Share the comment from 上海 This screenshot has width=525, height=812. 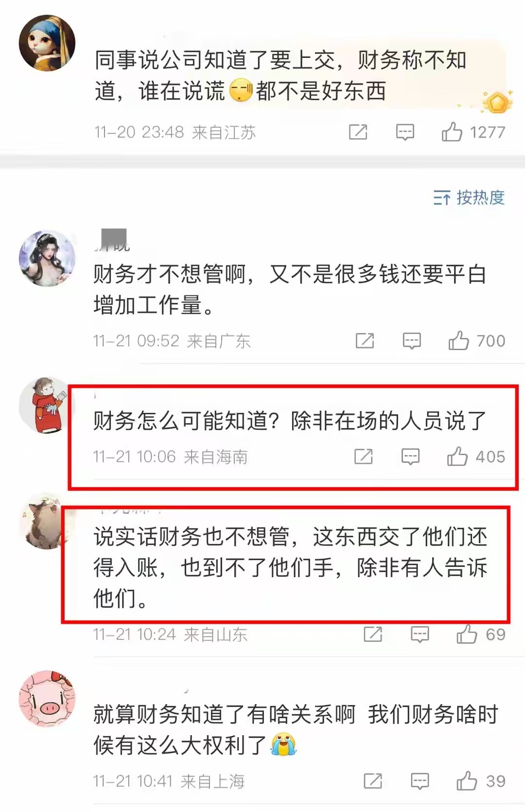pyautogui.click(x=373, y=781)
